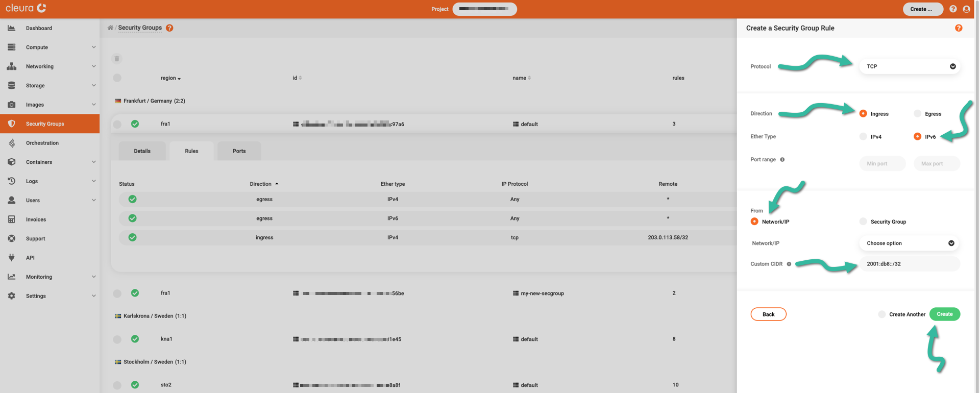Choose the Security Group source radio

click(863, 222)
